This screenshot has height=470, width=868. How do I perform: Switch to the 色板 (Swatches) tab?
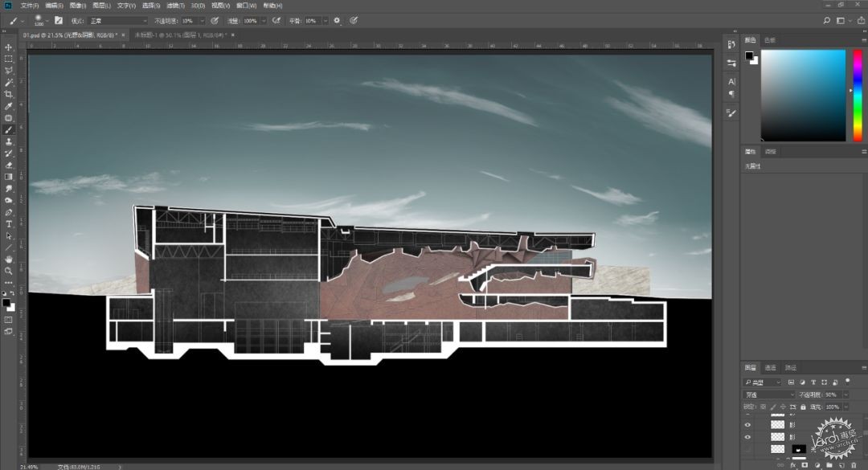pyautogui.click(x=769, y=40)
